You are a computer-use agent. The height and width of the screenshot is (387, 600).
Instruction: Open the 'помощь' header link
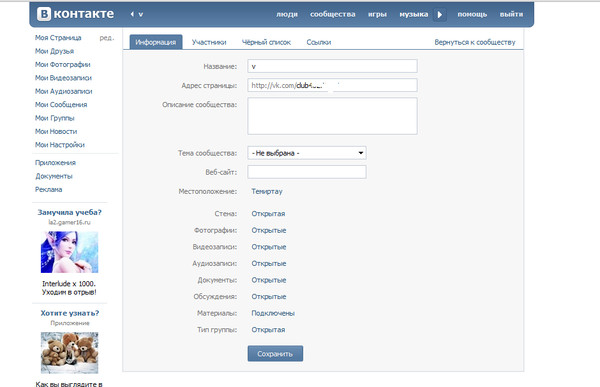[x=472, y=14]
